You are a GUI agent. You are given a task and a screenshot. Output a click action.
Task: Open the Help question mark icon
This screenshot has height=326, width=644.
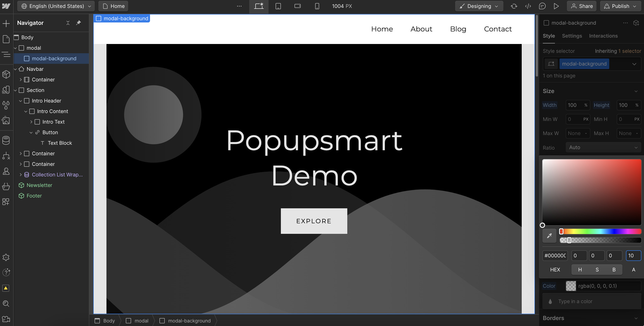[6, 272]
